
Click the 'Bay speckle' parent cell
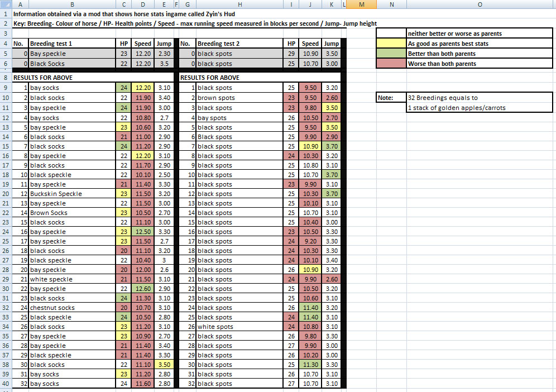[73, 54]
